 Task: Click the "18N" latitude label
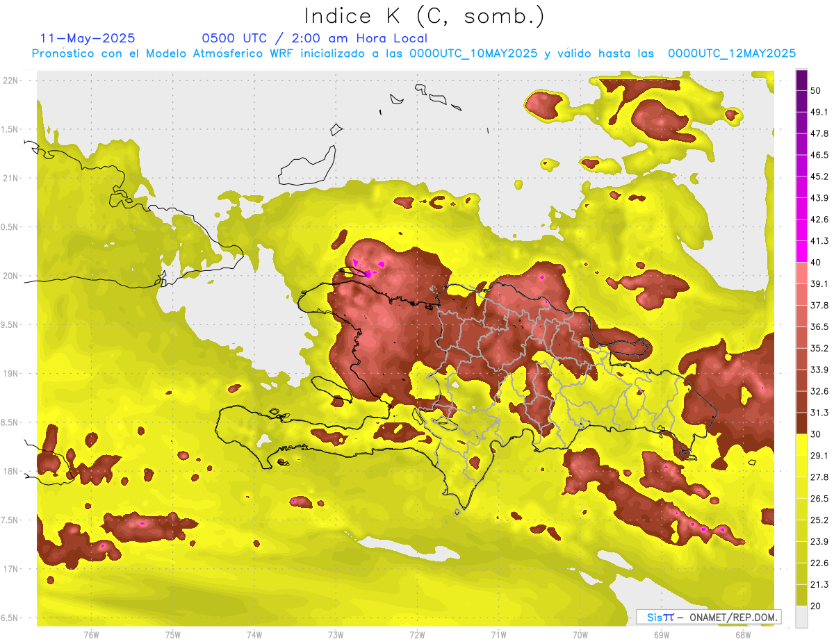[x=12, y=472]
